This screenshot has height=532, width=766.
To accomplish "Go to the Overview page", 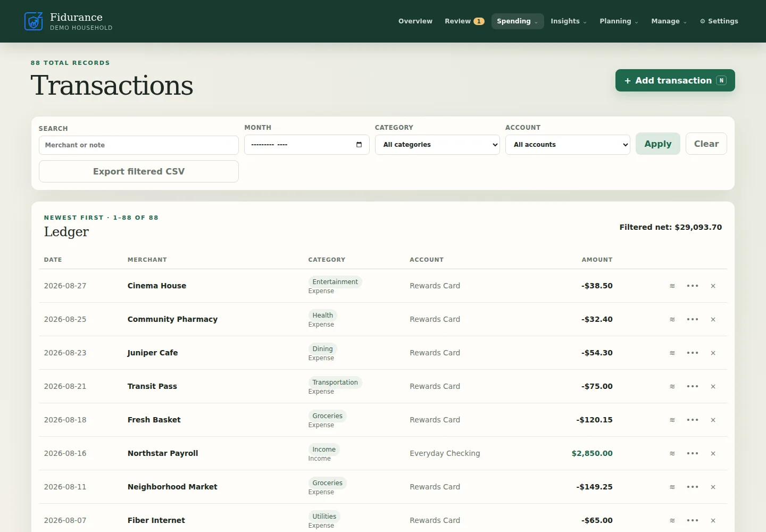I will pos(415,21).
